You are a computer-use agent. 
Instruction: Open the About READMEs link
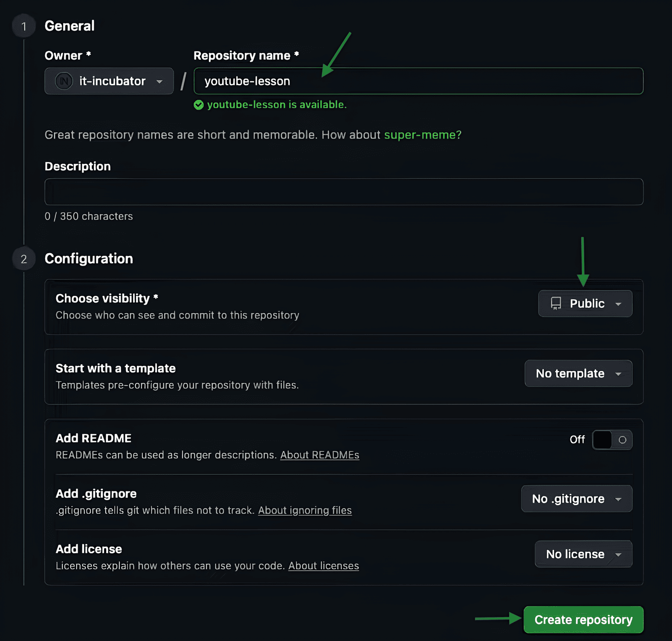[319, 455]
